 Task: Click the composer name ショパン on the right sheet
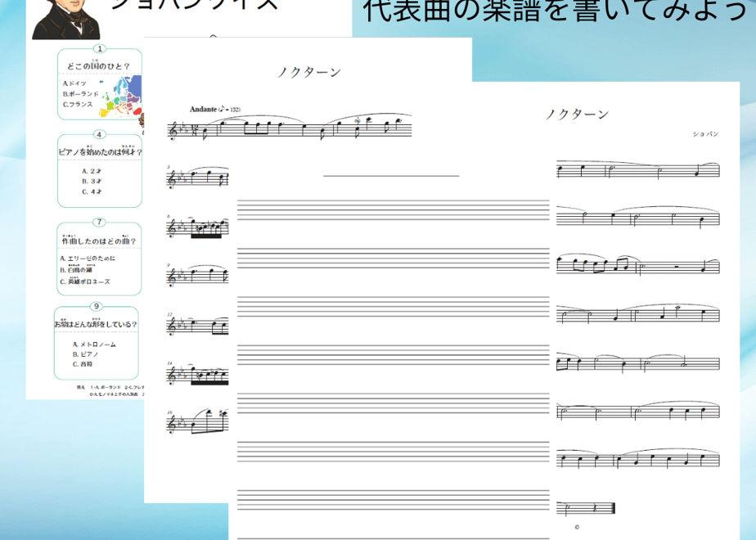point(706,134)
